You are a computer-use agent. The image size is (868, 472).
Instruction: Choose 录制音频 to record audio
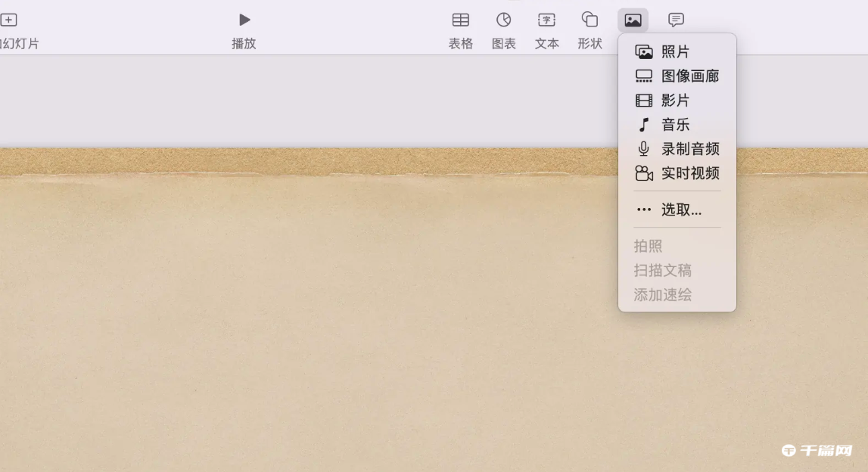click(689, 149)
